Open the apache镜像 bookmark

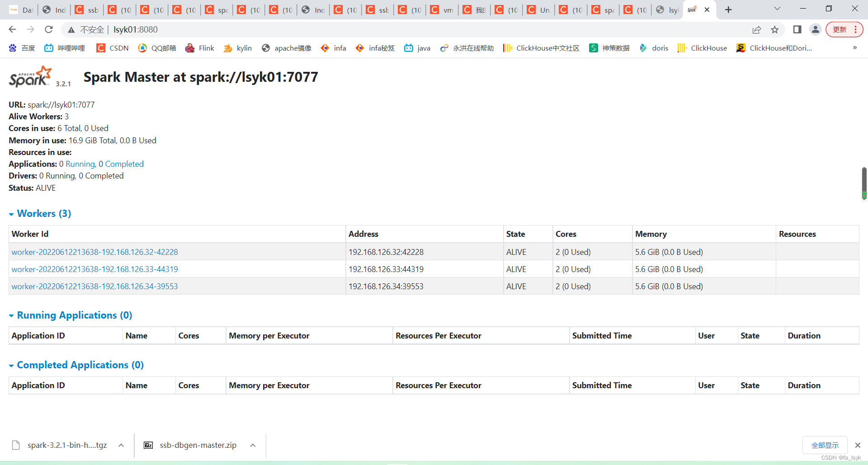coord(287,48)
